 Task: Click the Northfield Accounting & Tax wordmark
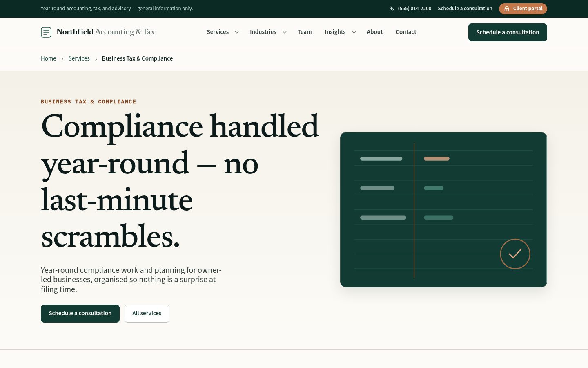click(x=106, y=32)
